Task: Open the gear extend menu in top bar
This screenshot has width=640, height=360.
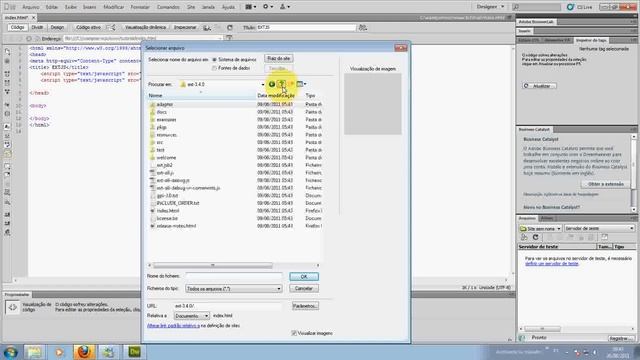Action: (268, 7)
